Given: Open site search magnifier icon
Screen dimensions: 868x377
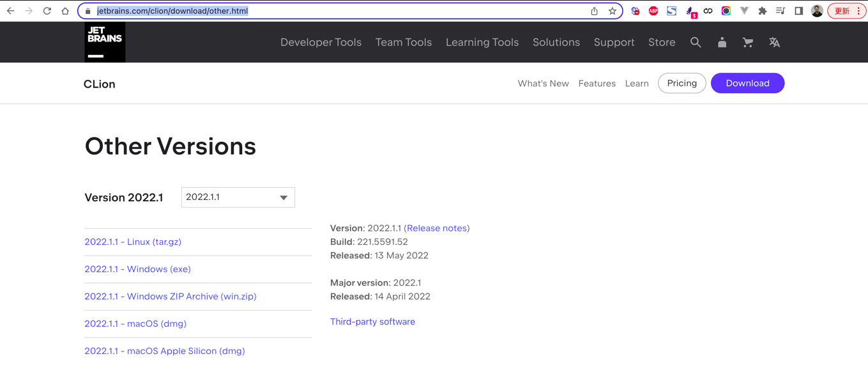Looking at the screenshot, I should click(x=696, y=42).
